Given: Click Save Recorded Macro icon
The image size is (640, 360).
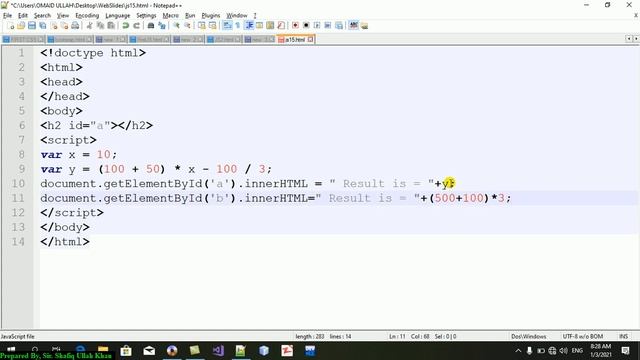Looking at the screenshot, I should click(339, 26).
